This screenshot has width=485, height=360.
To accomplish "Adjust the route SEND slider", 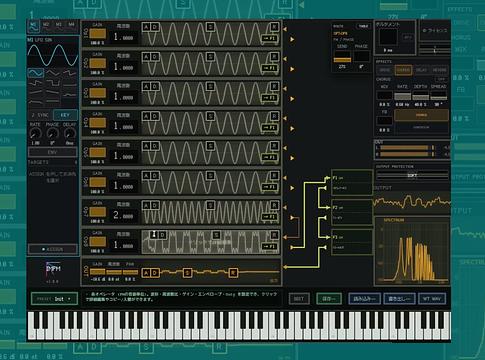I will click(x=342, y=56).
